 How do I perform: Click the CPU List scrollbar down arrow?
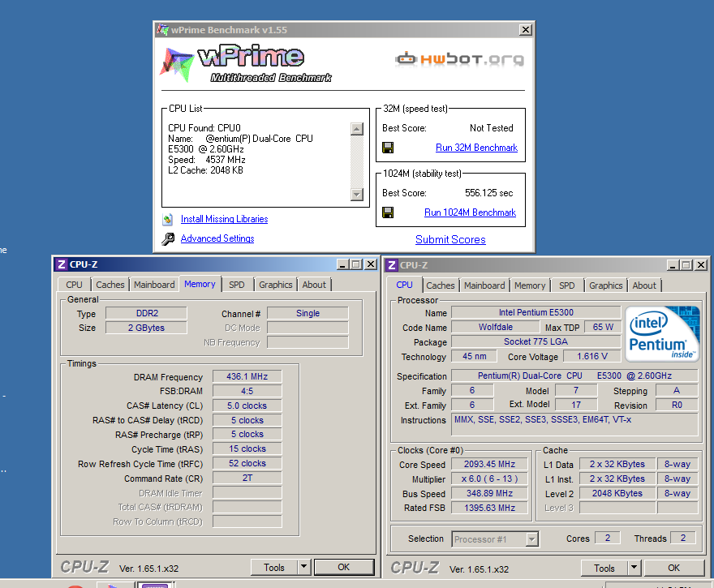(357, 194)
